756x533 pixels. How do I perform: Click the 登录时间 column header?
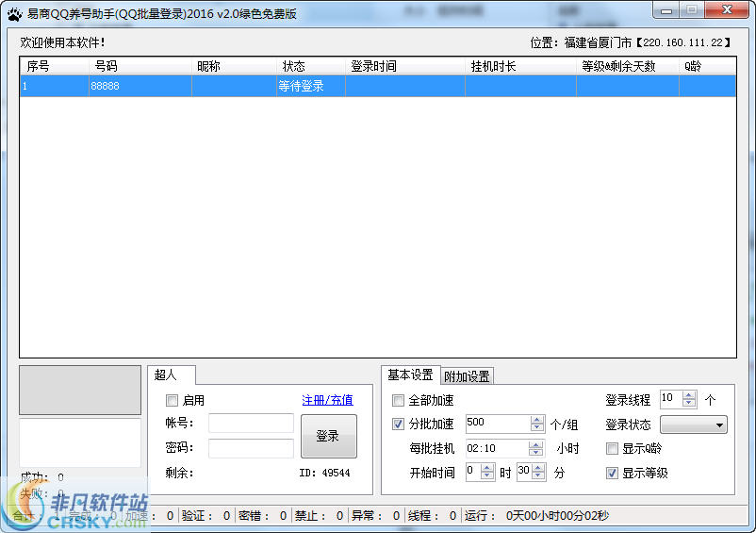(405, 66)
